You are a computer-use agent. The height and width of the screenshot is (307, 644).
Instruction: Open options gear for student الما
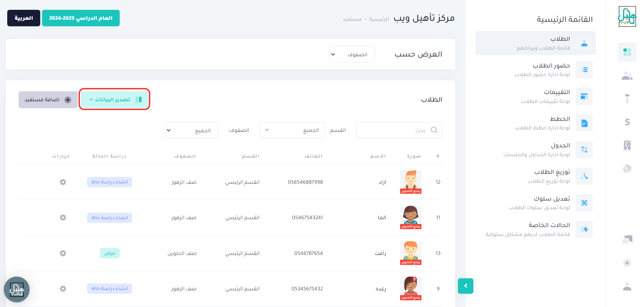pos(63,218)
